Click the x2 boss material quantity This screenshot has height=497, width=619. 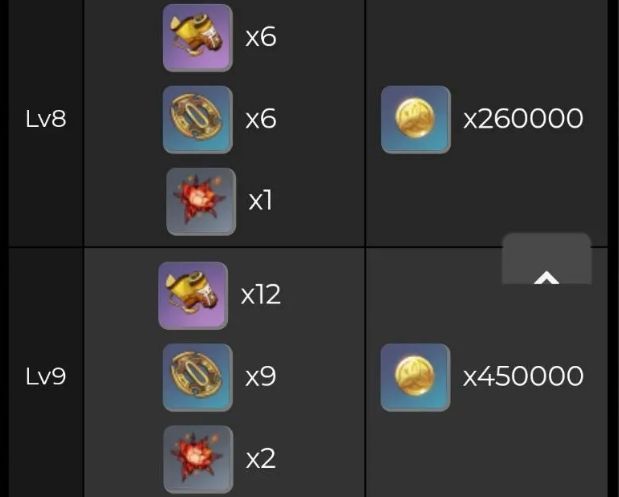coord(261,459)
